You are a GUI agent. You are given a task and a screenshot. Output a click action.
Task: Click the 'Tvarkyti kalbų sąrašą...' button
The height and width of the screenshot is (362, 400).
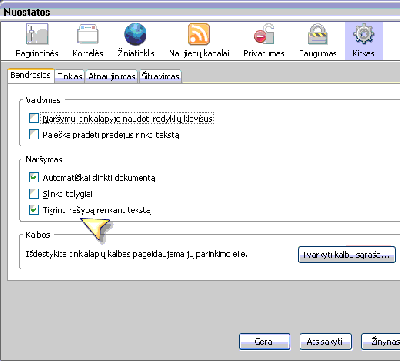pos(347,255)
